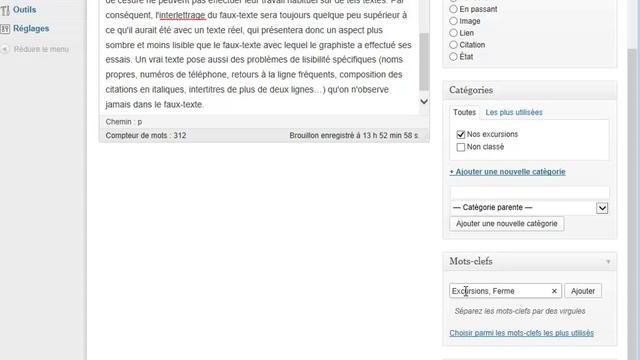Switch to the Toutes categories tab
Viewport: 640px width, 360px height.
[x=464, y=112]
